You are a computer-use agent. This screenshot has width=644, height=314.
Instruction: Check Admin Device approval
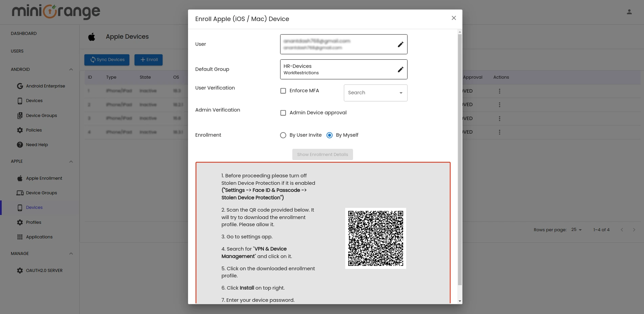(x=283, y=113)
